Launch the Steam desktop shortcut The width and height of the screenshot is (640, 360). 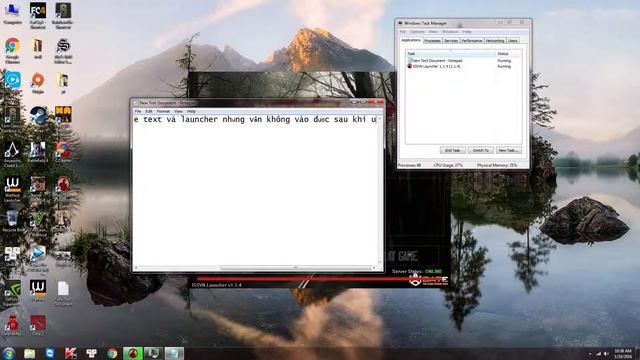(38, 116)
